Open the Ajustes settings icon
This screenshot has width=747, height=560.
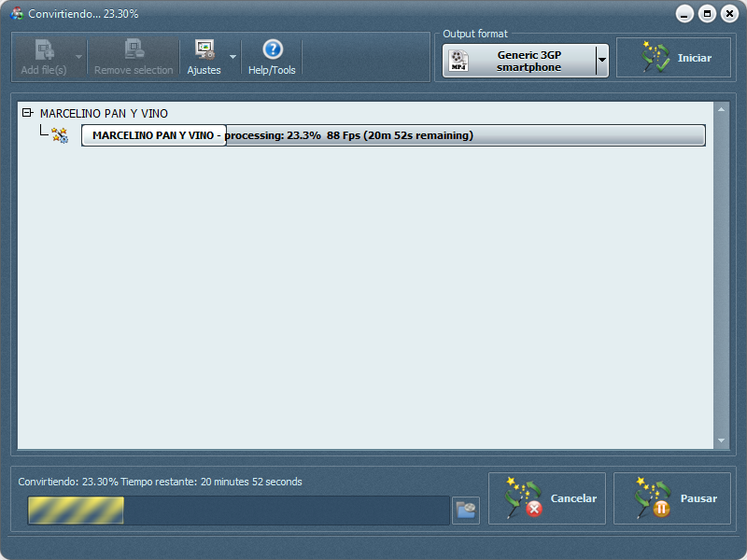(x=204, y=49)
